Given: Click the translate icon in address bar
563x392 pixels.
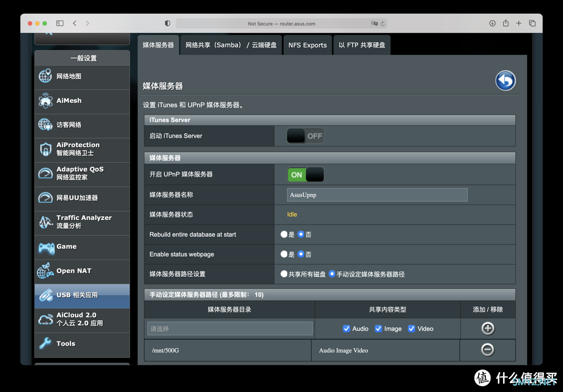Looking at the screenshot, I should coord(374,23).
